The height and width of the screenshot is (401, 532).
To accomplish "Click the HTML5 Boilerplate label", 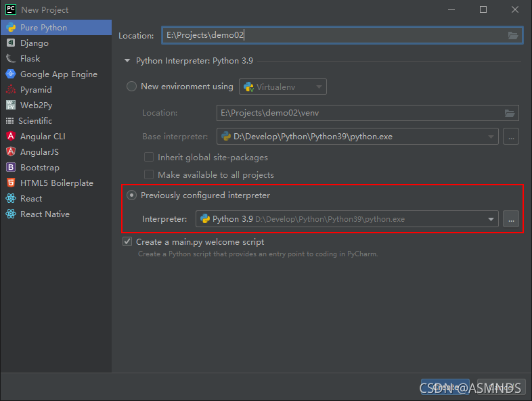I will pos(57,183).
